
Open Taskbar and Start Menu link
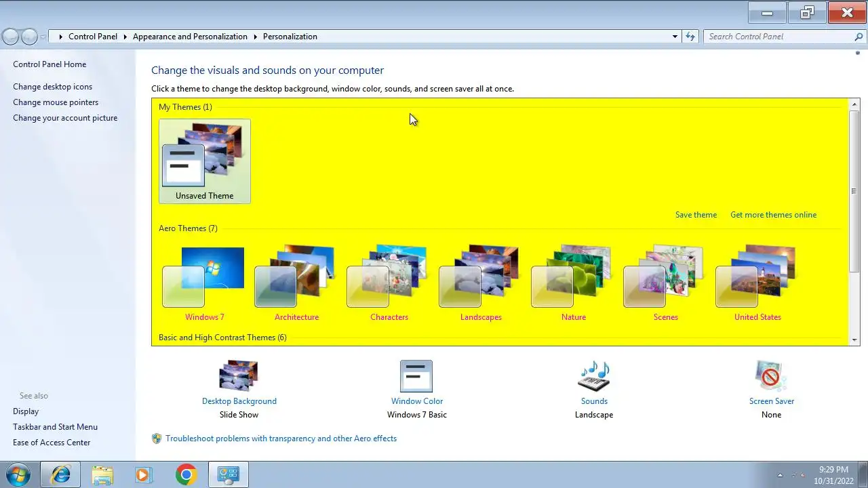(55, 427)
